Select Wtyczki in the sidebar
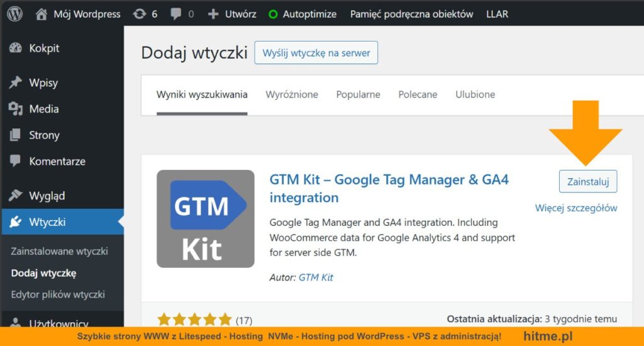This screenshot has width=644, height=346. click(47, 222)
